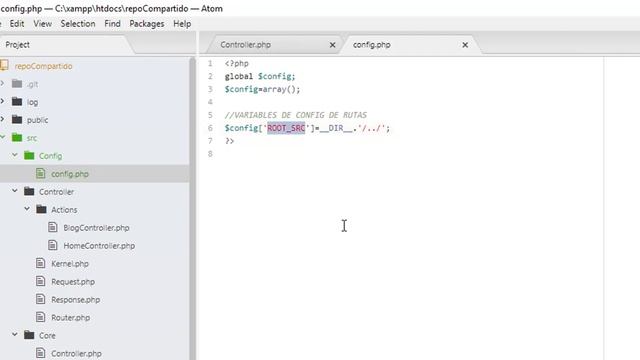Click line number 1 in the gutter

point(210,64)
